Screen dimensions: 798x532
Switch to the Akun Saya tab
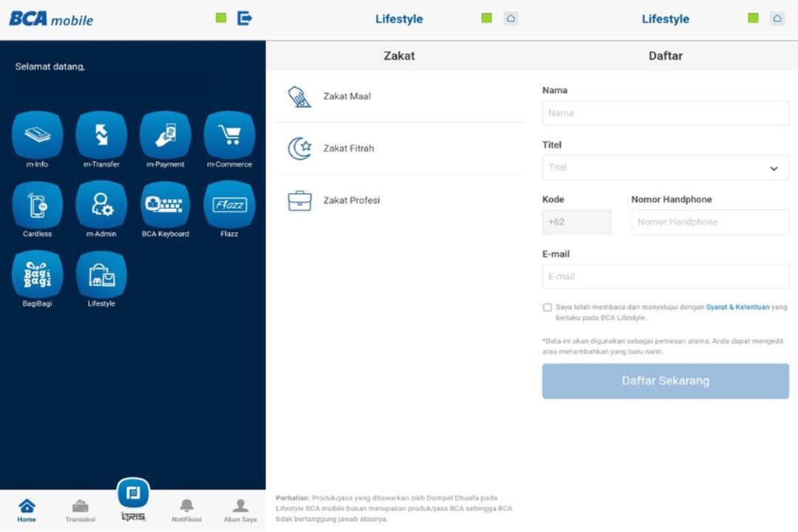[x=240, y=511]
